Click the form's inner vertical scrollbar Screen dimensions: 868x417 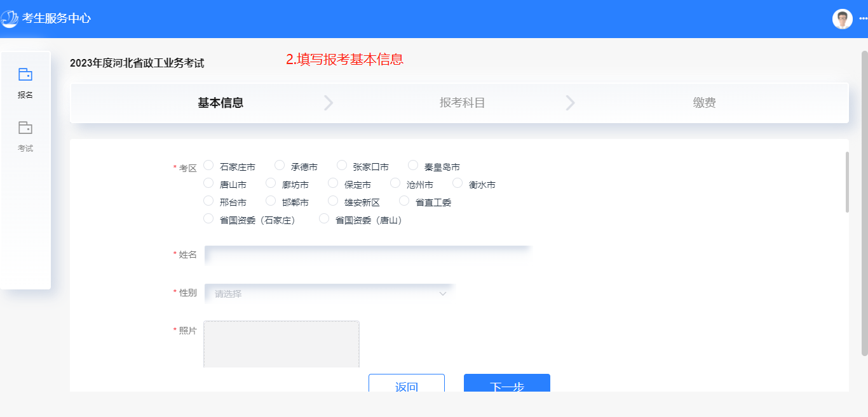[846, 182]
